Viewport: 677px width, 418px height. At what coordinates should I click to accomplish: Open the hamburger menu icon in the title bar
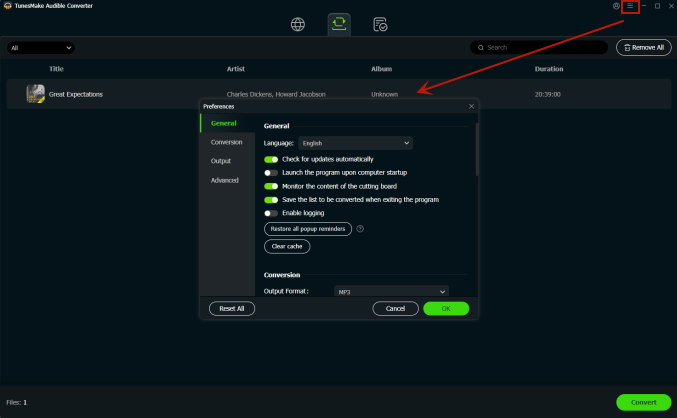click(x=630, y=6)
